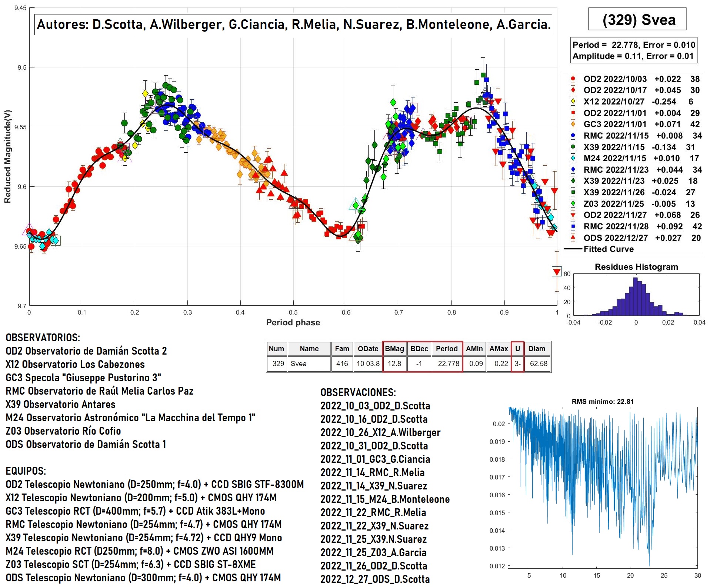Click 'Z03 Observatorio Río Cofio' line
710x588 pixels.
(x=63, y=431)
